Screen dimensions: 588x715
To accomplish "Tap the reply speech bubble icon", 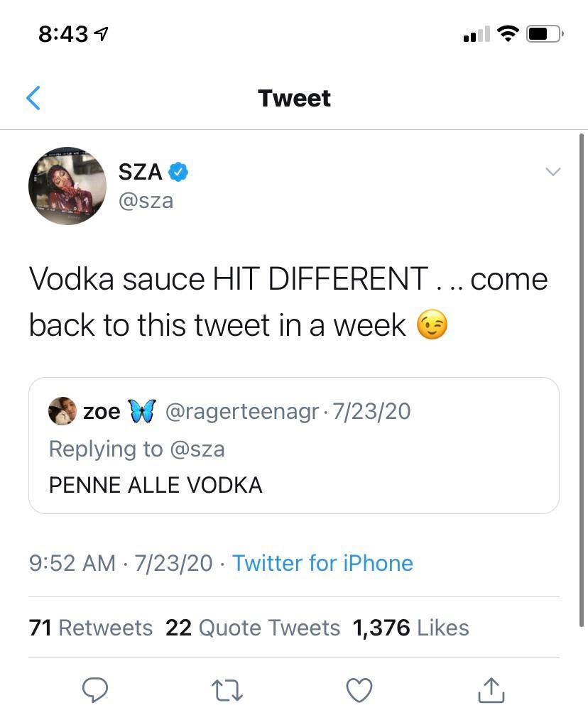I will 95,689.
